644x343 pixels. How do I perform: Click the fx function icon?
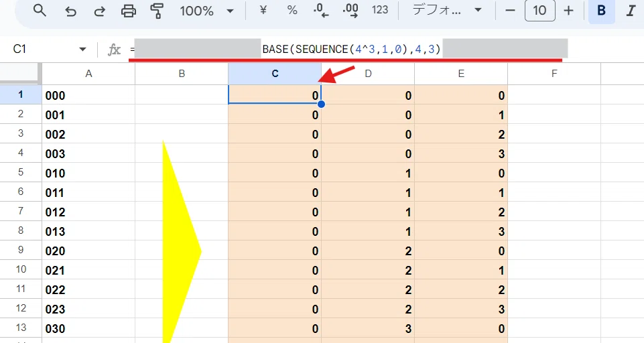pos(114,50)
